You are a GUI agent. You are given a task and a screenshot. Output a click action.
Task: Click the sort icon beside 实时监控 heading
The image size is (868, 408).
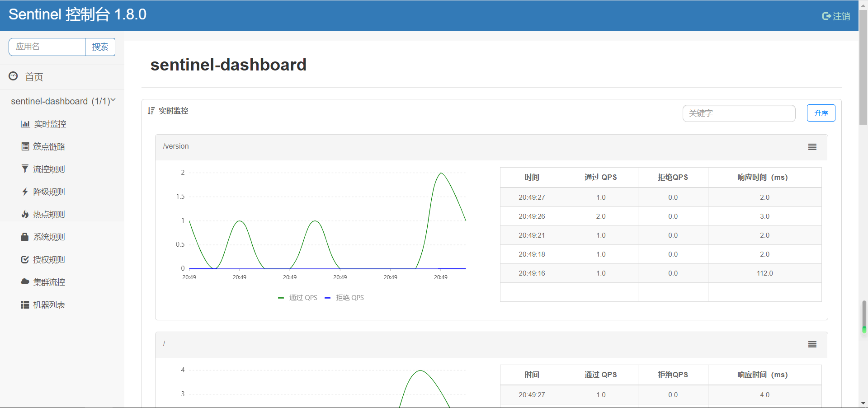[151, 111]
